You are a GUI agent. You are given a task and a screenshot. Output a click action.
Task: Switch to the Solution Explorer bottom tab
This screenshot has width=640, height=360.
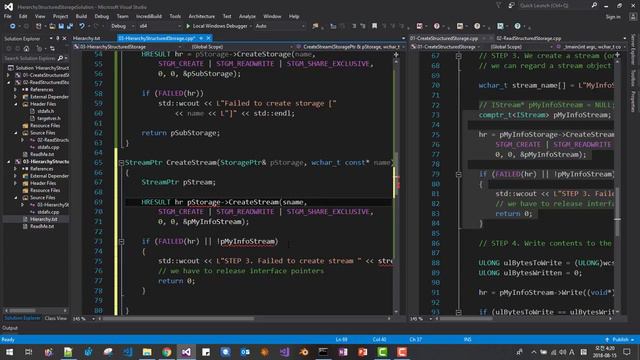click(x=22, y=318)
